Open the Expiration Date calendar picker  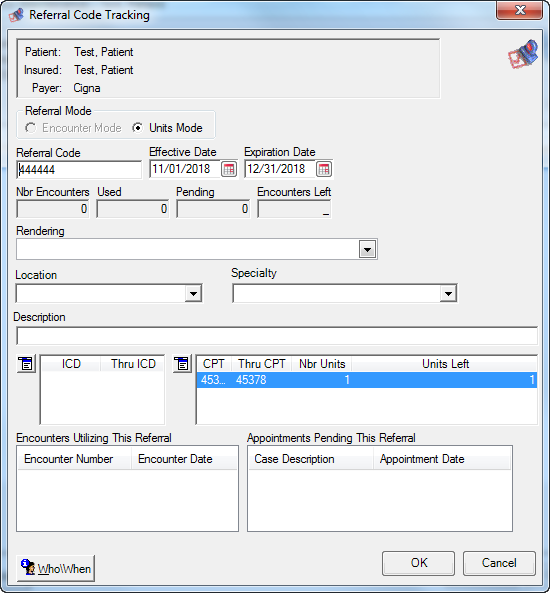pyautogui.click(x=324, y=169)
